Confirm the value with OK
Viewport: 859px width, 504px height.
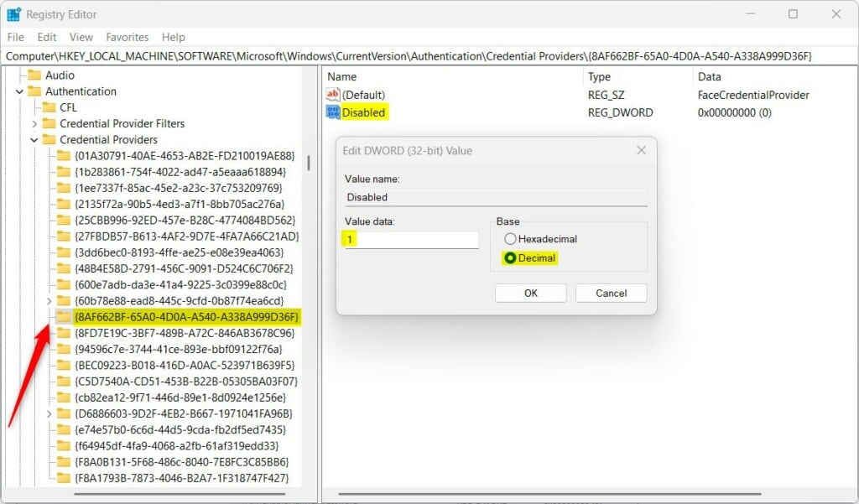click(530, 293)
